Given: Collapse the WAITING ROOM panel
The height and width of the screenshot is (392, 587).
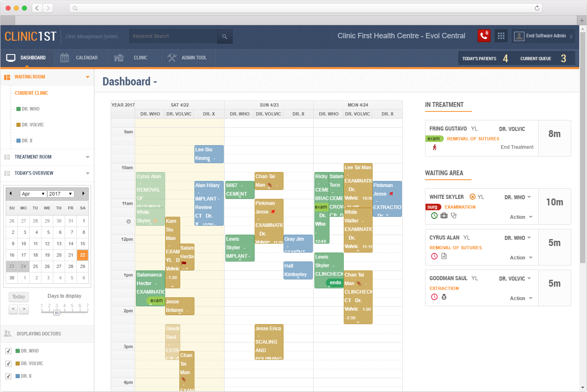Looking at the screenshot, I should (88, 76).
